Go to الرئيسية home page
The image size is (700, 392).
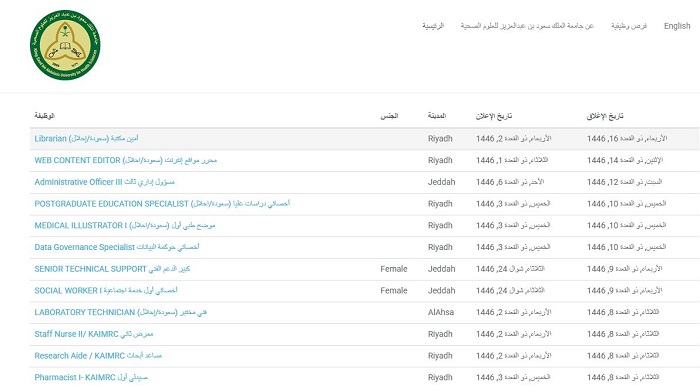pos(433,26)
